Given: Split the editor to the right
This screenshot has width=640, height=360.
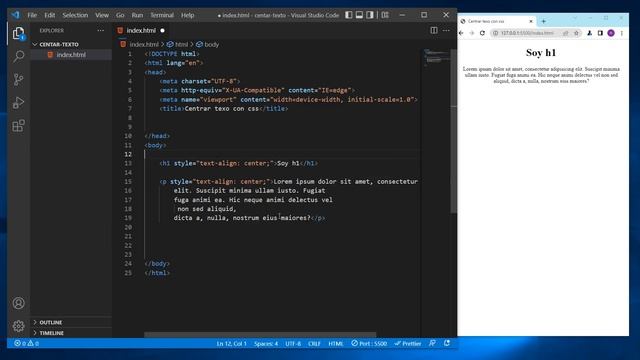Looking at the screenshot, I should pos(434,31).
